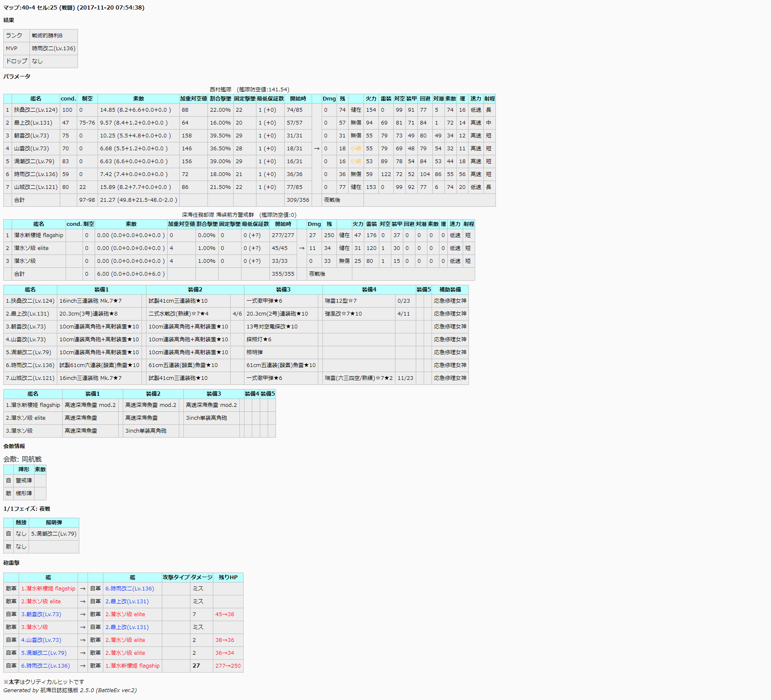
Task: Click the 攻撃タイプ column header
Action: point(176,578)
